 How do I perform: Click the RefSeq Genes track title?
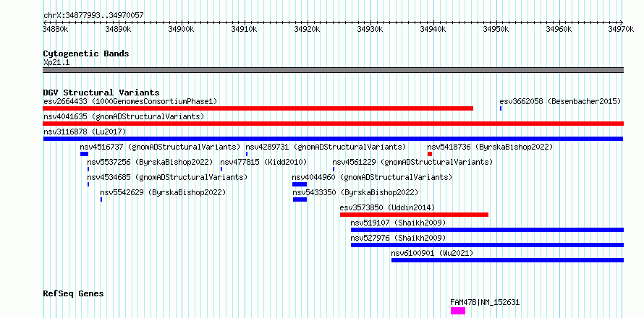click(x=74, y=294)
